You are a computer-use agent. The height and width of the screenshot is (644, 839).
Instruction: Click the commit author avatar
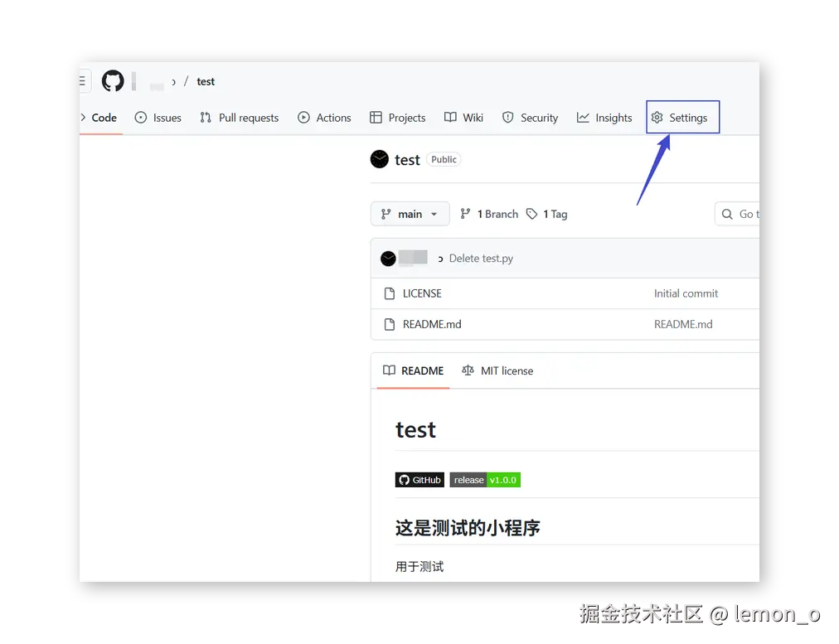click(x=388, y=258)
